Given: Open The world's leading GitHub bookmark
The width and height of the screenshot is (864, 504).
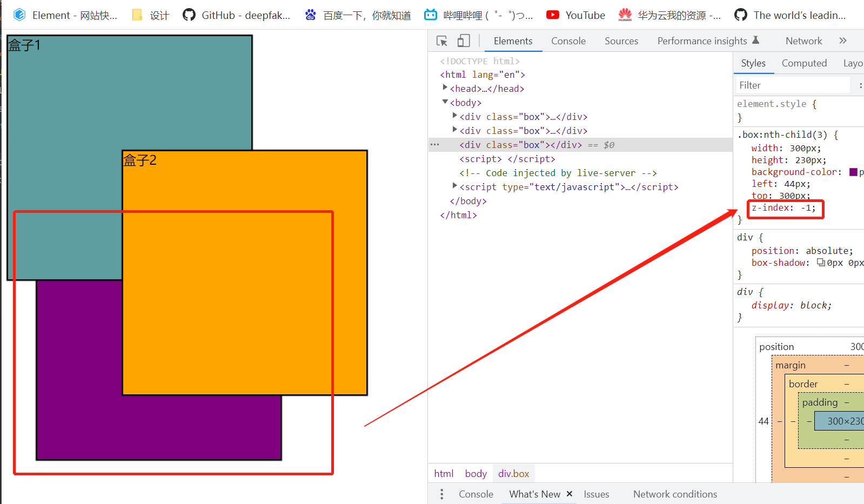Looking at the screenshot, I should 790,15.
